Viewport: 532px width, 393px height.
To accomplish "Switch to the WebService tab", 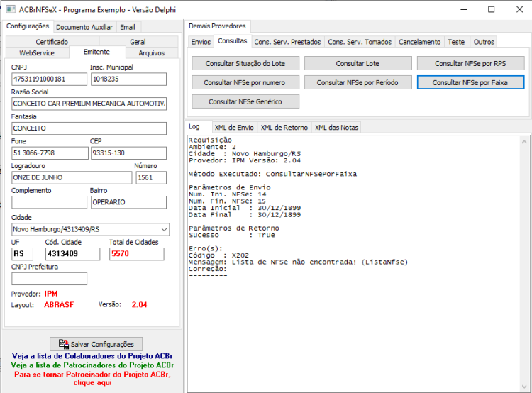I will pos(37,53).
